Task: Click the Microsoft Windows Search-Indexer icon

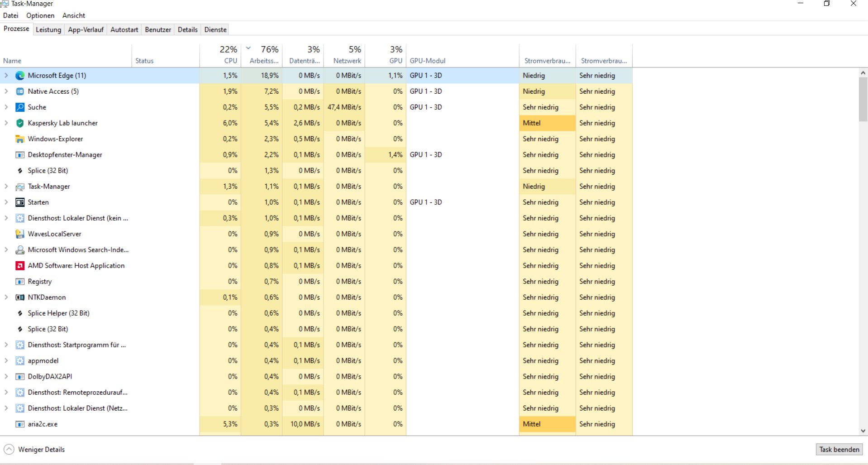Action: (x=20, y=250)
